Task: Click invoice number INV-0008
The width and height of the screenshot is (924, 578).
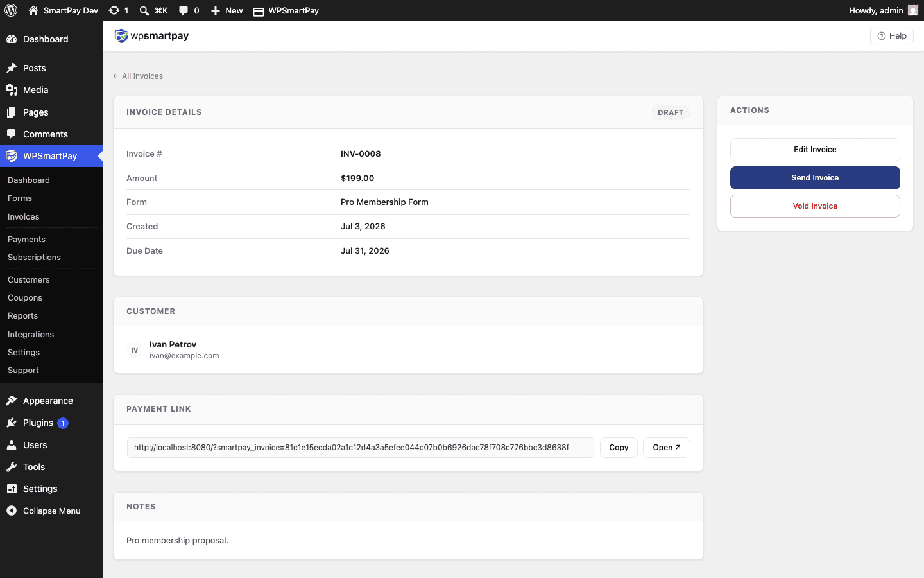Action: coord(361,154)
